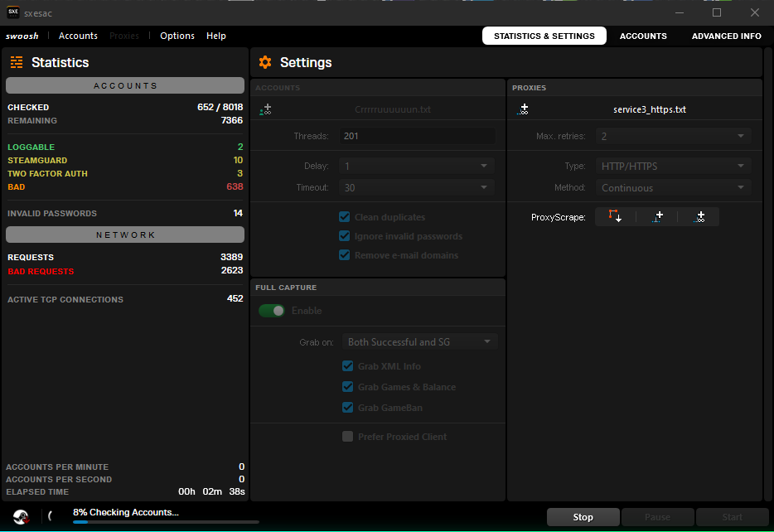Open the Timeout dropdown

[x=417, y=187]
